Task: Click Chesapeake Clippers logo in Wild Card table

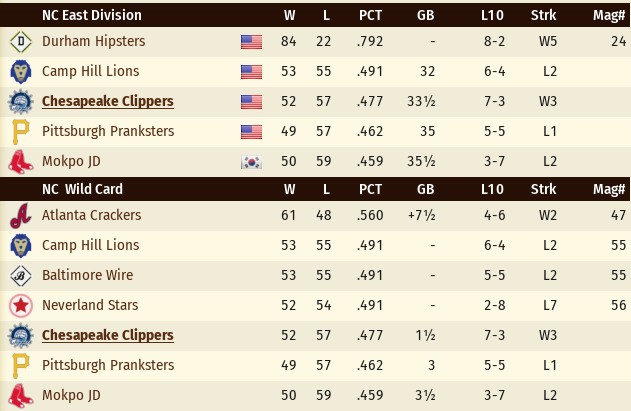Action: click(20, 335)
